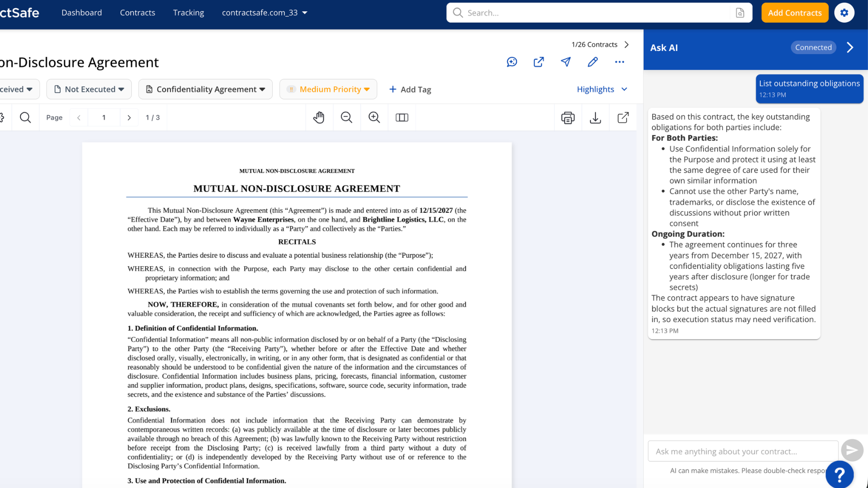Click the 'Wayne Enterprises' party name

[x=264, y=219]
